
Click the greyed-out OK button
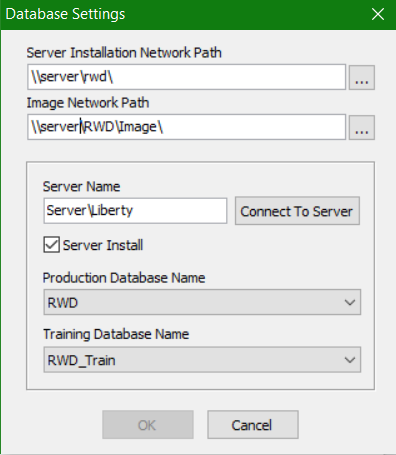pos(148,425)
